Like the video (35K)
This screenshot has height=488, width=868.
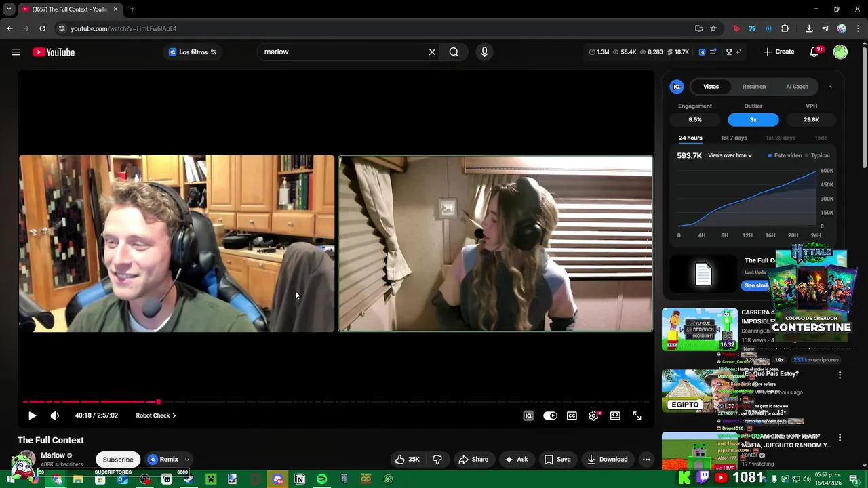407,459
